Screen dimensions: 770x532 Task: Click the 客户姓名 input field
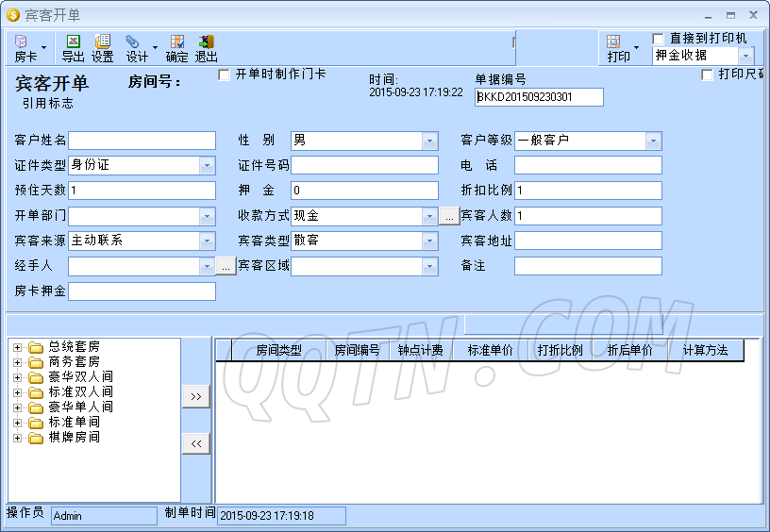(142, 141)
